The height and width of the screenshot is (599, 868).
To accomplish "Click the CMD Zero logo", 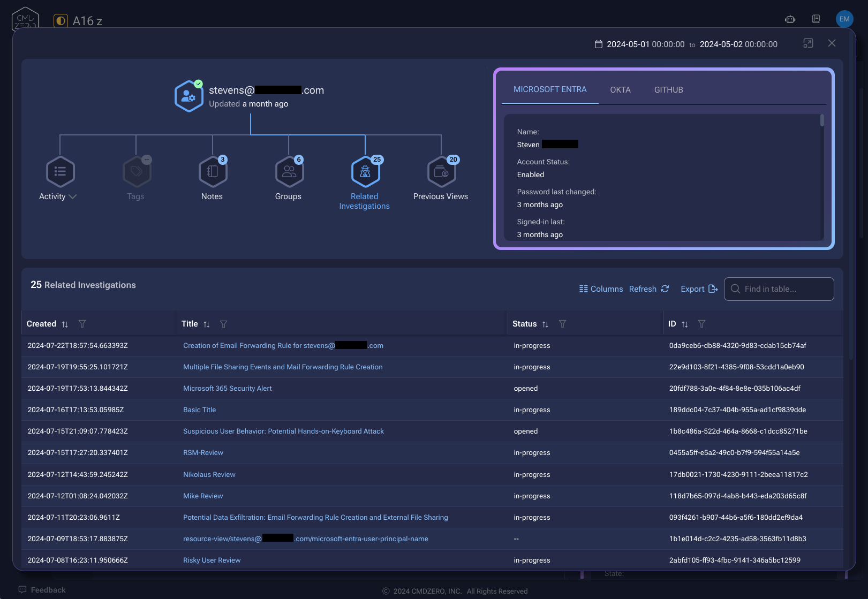I will pos(25,18).
